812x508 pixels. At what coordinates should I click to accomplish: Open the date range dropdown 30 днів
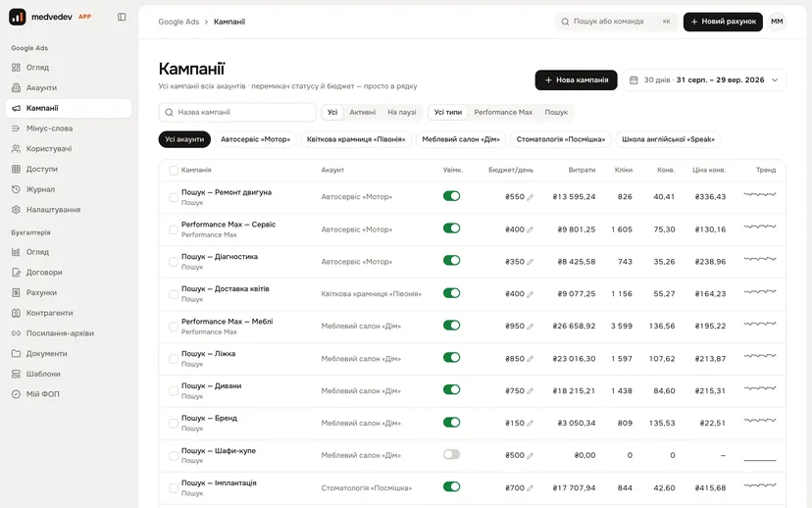point(704,80)
